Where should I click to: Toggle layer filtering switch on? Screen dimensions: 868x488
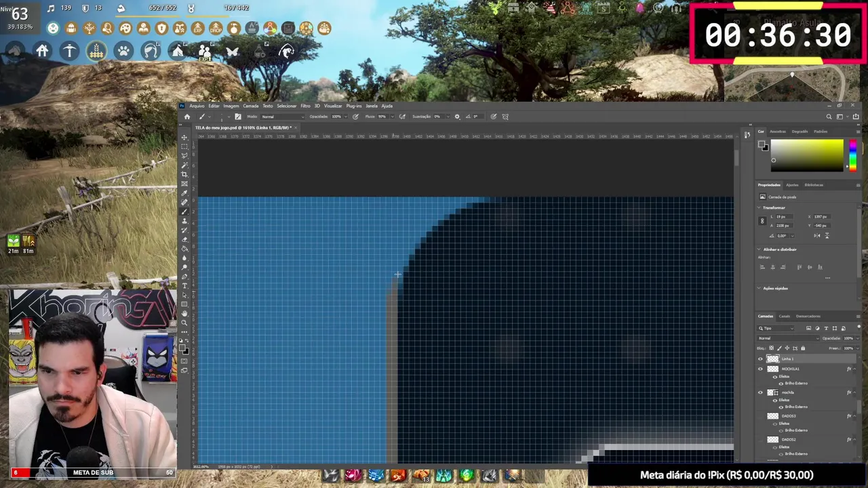pyautogui.click(x=859, y=327)
